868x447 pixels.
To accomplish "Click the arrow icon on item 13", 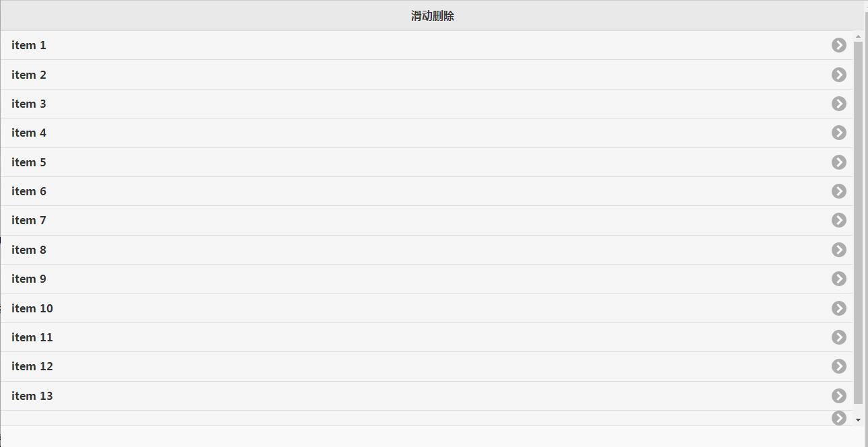I will [838, 396].
